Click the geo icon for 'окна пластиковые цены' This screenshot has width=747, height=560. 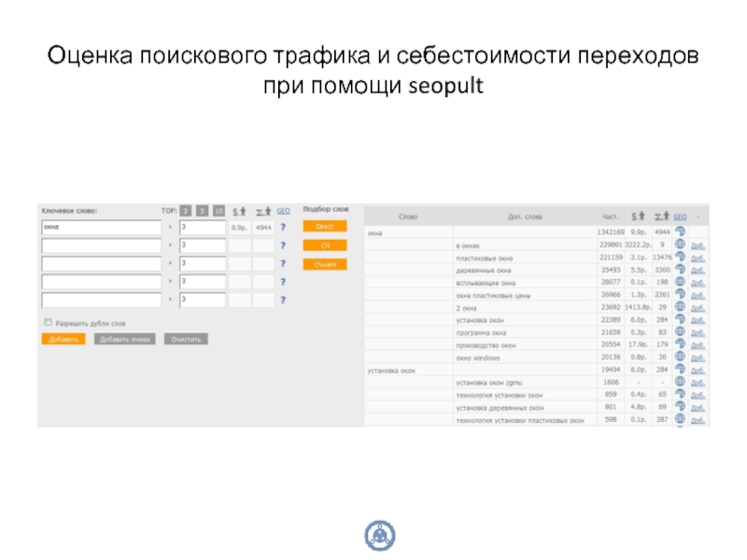coord(680,294)
